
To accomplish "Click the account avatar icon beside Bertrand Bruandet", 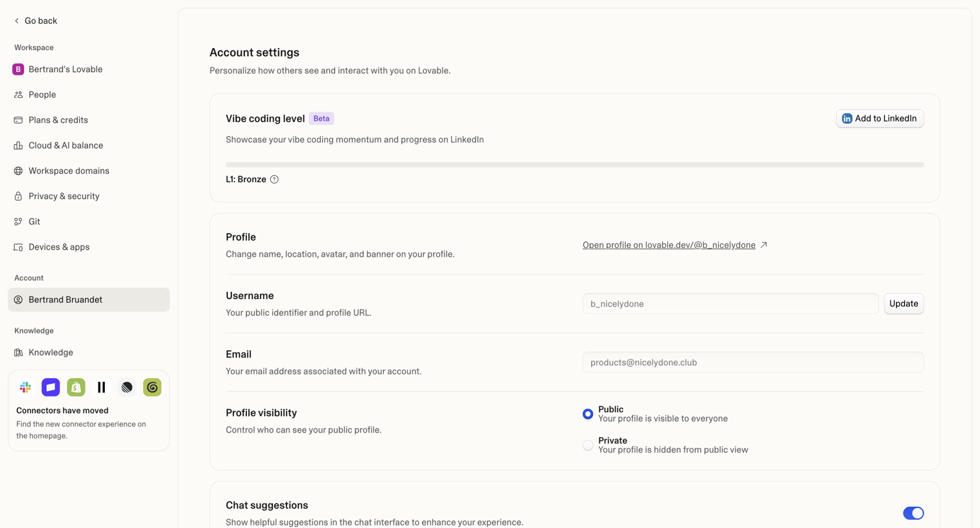I will pyautogui.click(x=18, y=300).
